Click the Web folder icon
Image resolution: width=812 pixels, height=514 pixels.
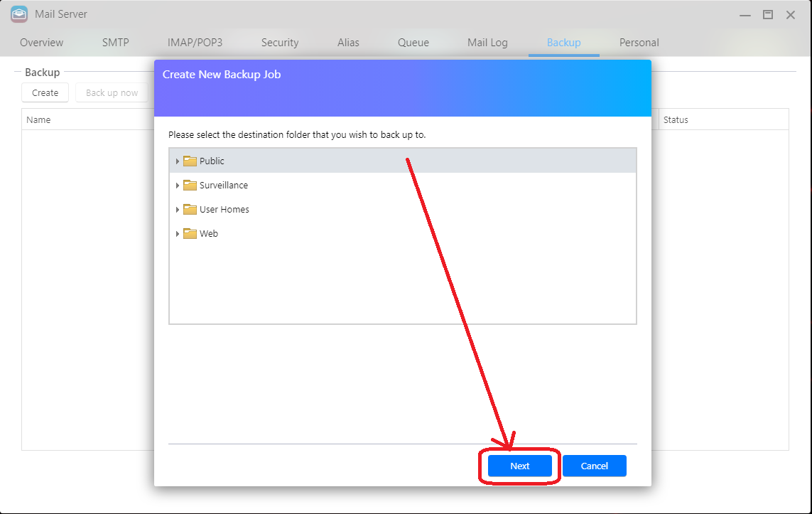(x=190, y=233)
